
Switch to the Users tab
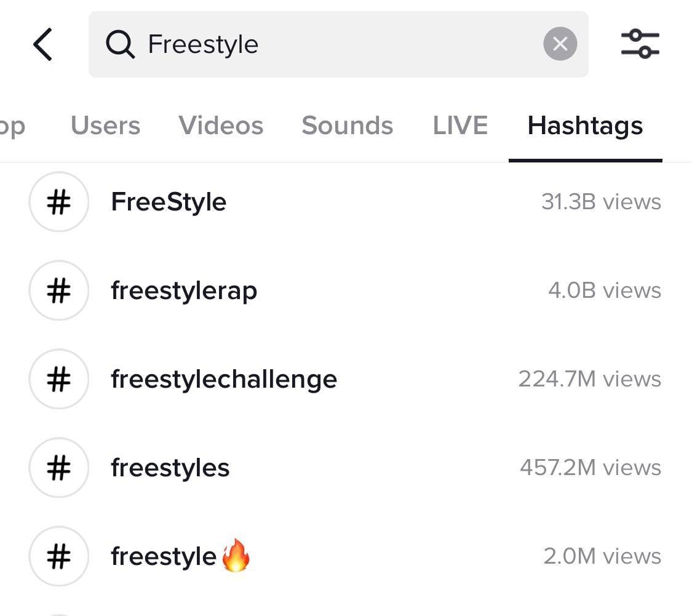tap(105, 126)
